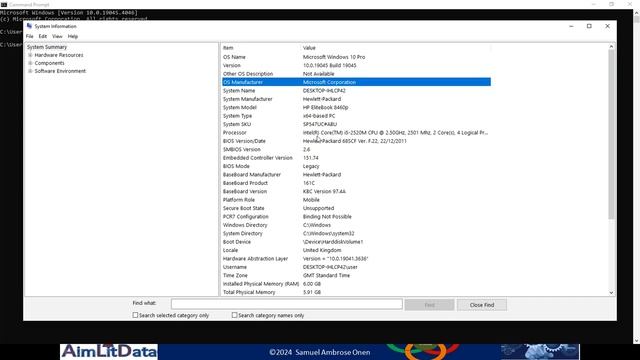Click the Microsoft Windows 10 Pro value

click(x=334, y=57)
